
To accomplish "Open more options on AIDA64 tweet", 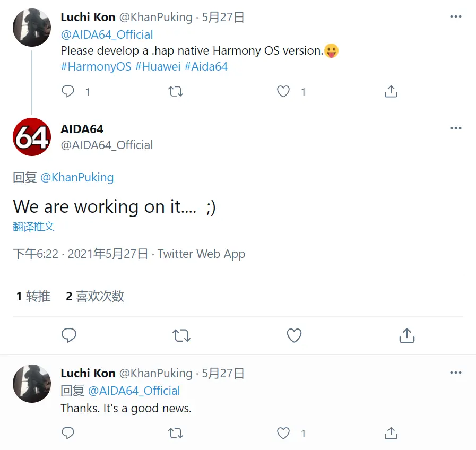I will tap(455, 128).
